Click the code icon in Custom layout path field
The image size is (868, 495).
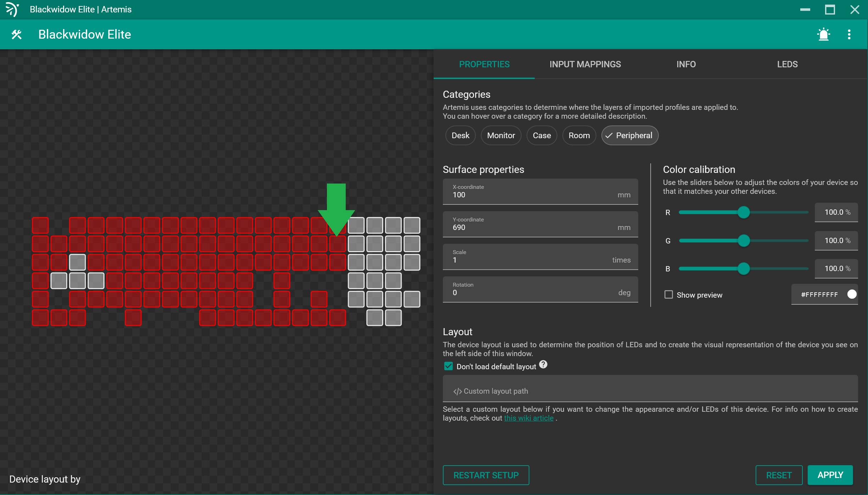coord(457,391)
